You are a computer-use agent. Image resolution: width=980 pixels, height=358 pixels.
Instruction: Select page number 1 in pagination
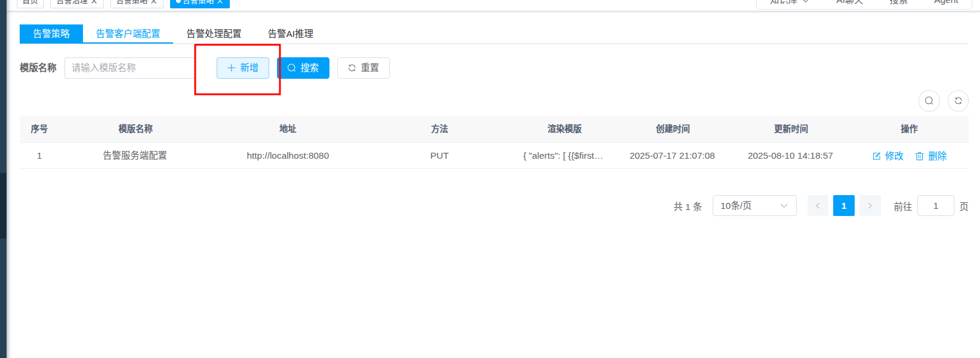coord(843,206)
